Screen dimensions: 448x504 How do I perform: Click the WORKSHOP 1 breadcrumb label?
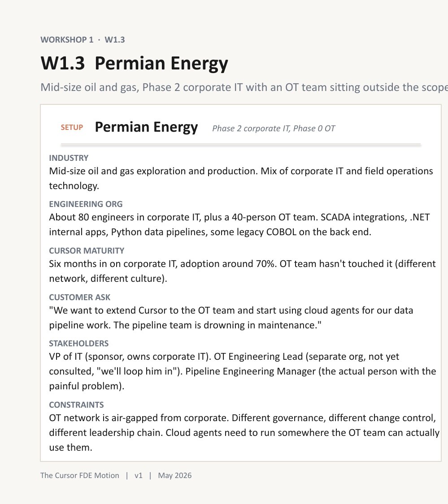click(67, 39)
